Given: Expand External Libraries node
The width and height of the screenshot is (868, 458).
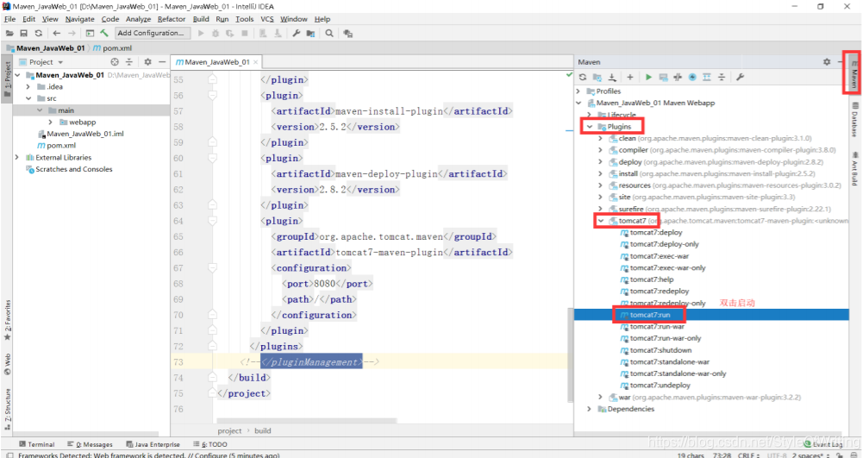Looking at the screenshot, I should tap(17, 158).
